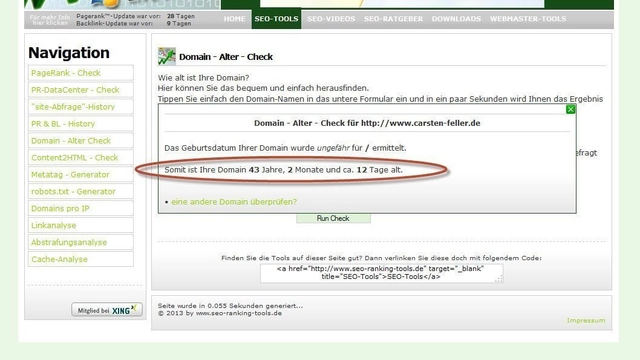Click the Run Check button

tap(333, 218)
